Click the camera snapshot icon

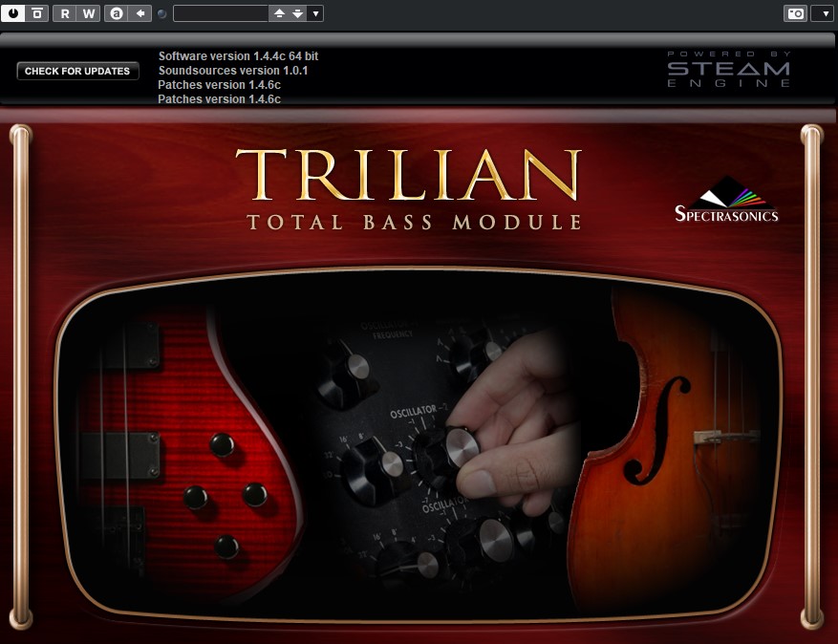pyautogui.click(x=795, y=13)
